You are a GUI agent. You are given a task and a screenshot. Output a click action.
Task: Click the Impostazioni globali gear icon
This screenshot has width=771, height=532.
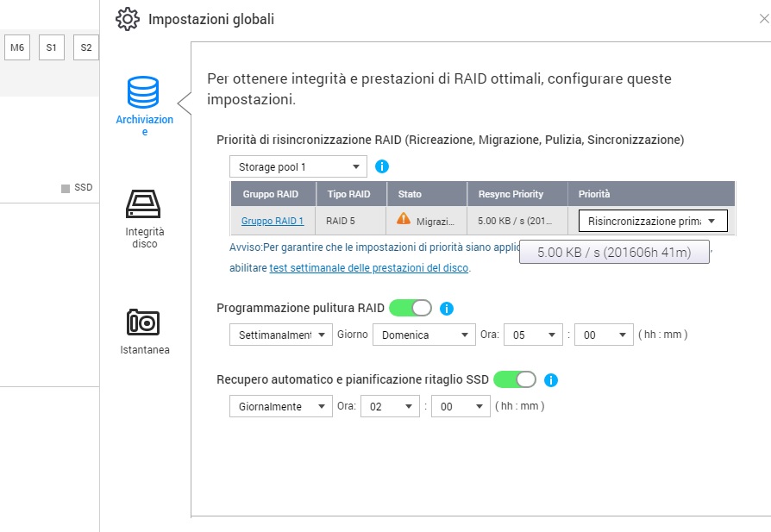[128, 19]
